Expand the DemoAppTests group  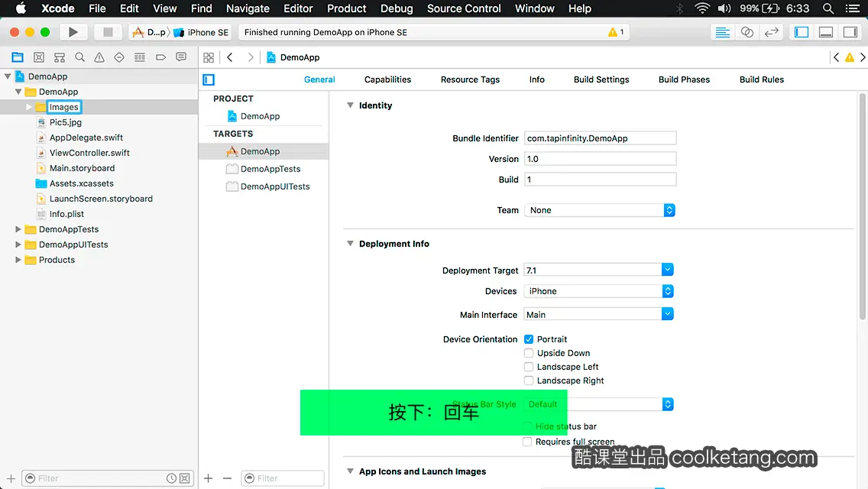point(18,228)
